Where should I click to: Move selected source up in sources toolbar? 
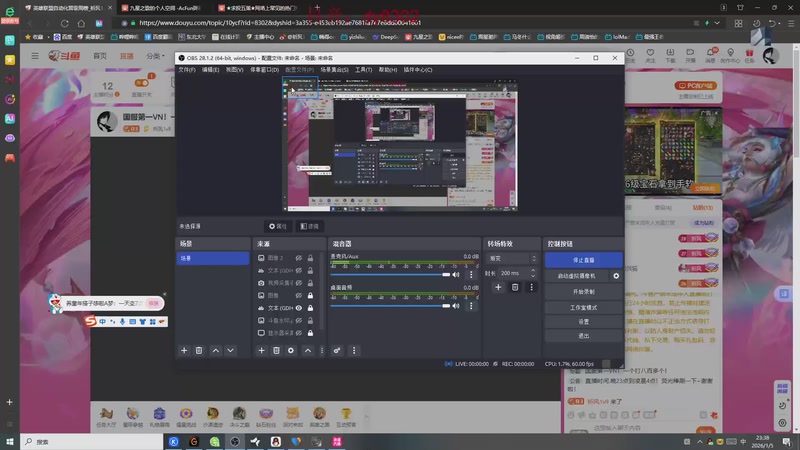tap(308, 351)
